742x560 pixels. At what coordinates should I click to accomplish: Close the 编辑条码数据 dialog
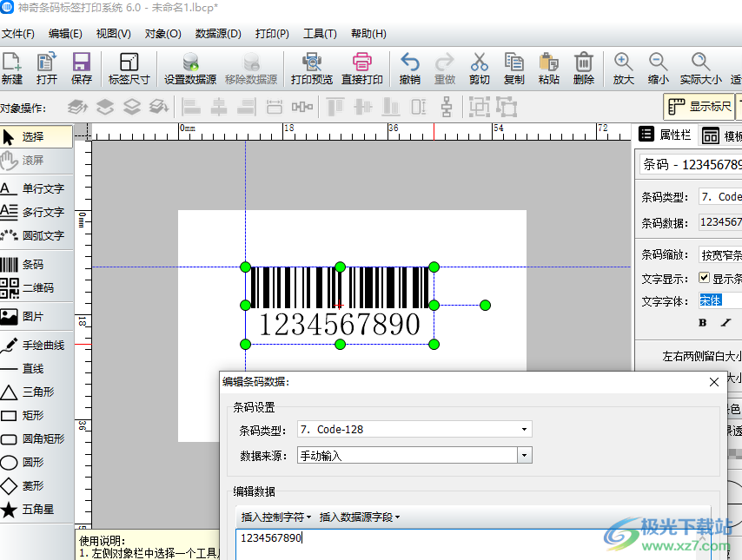coord(714,382)
